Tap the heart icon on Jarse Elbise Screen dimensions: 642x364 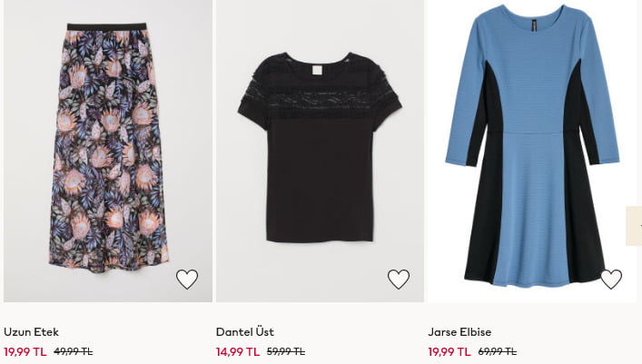[x=611, y=280]
